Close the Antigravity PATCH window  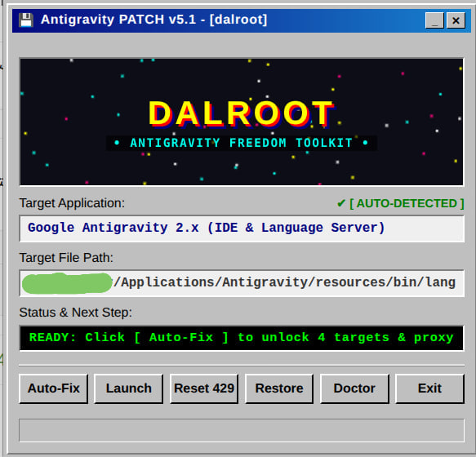[x=456, y=20]
